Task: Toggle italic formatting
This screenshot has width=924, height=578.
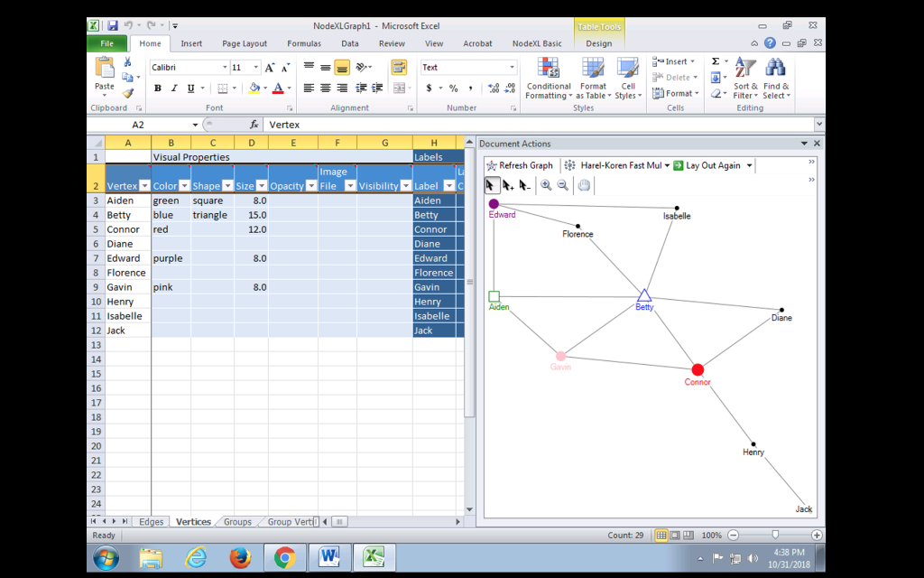Action: tap(174, 89)
